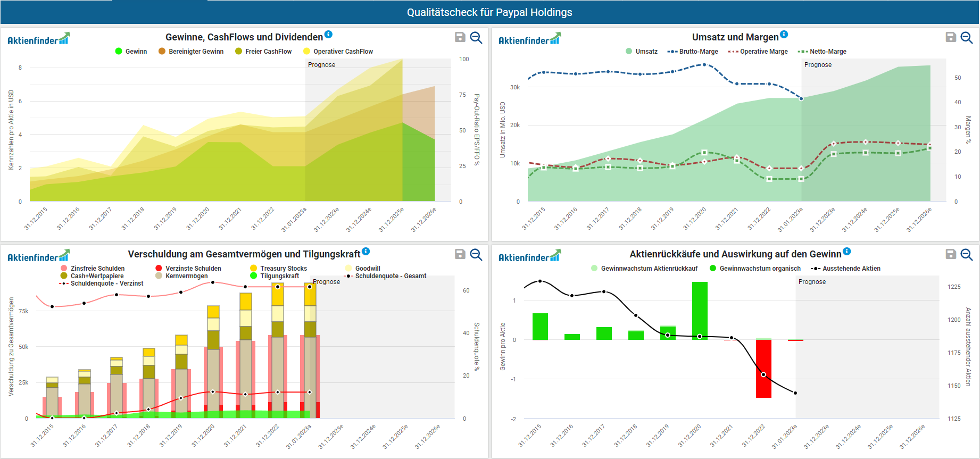Show info for Verschuldung am Gesamtvermögen
Viewport: 980px width, 459px height.
pyautogui.click(x=366, y=252)
